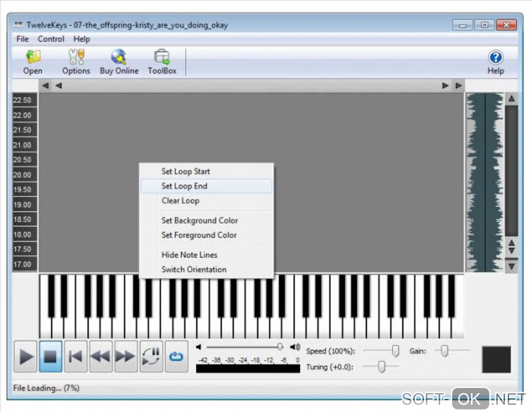Click the 20.00 time label
The image size is (532, 412).
pyautogui.click(x=22, y=175)
